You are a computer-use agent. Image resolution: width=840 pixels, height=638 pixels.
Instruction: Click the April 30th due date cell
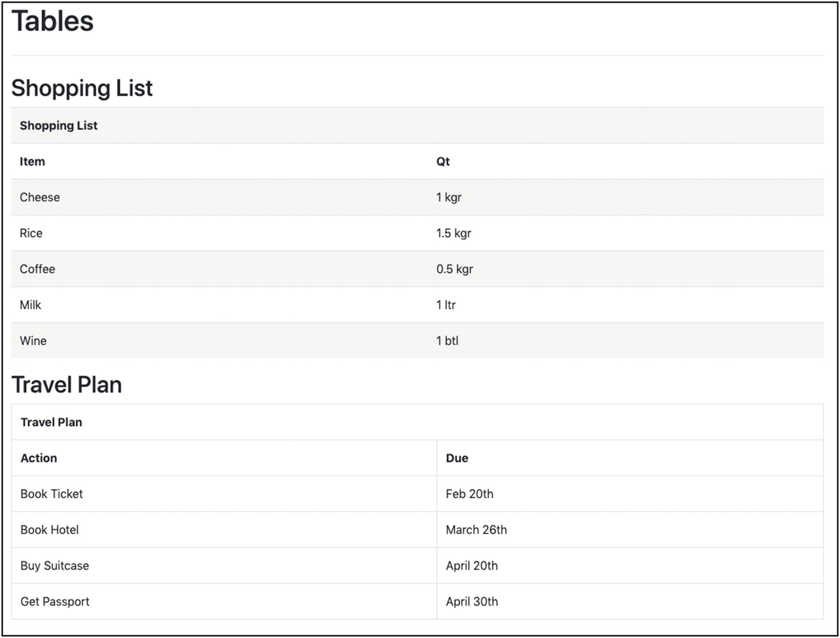[472, 601]
